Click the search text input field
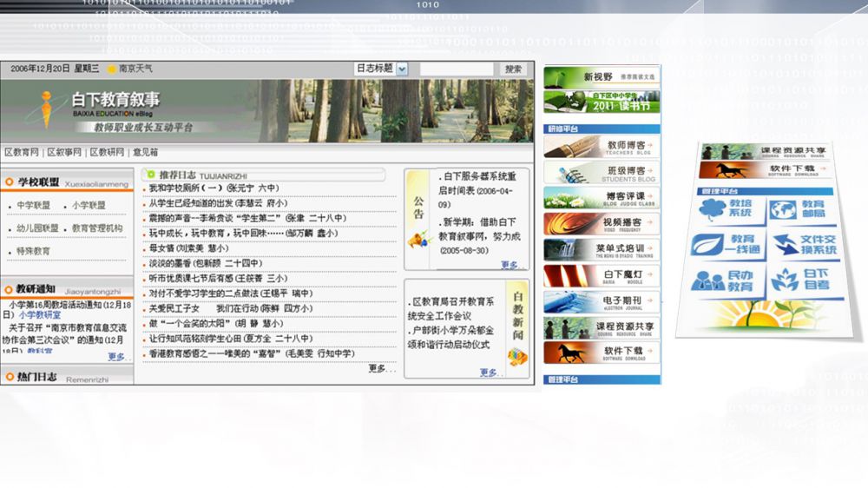This screenshot has height=488, width=868. coord(456,69)
